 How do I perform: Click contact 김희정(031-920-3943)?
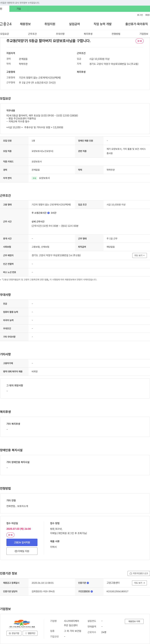pyautogui.click(x=43, y=591)
